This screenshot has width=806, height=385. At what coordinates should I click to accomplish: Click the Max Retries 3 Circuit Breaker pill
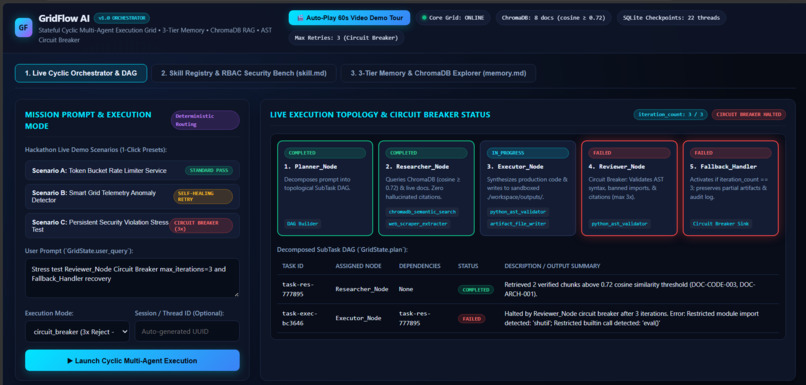(346, 38)
